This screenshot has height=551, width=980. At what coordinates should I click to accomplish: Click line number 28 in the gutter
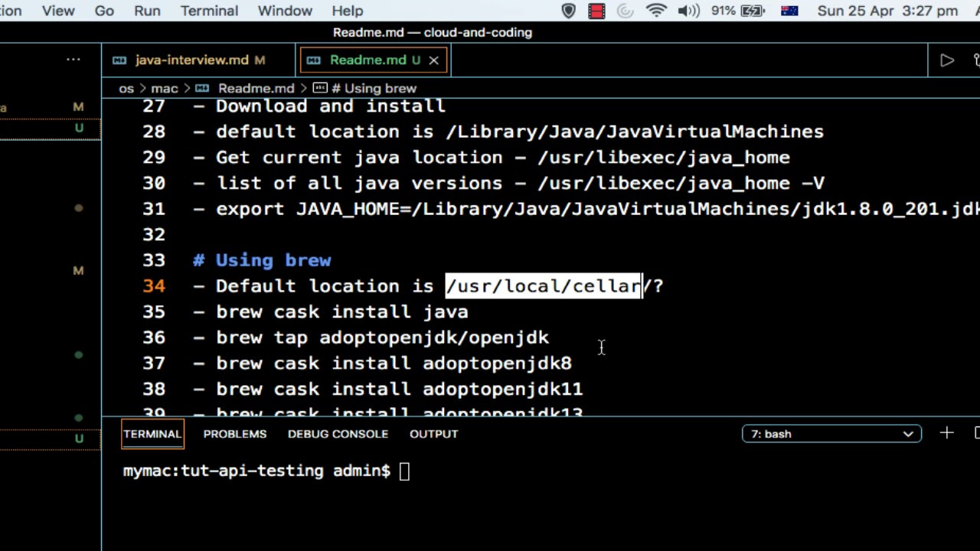(x=154, y=132)
